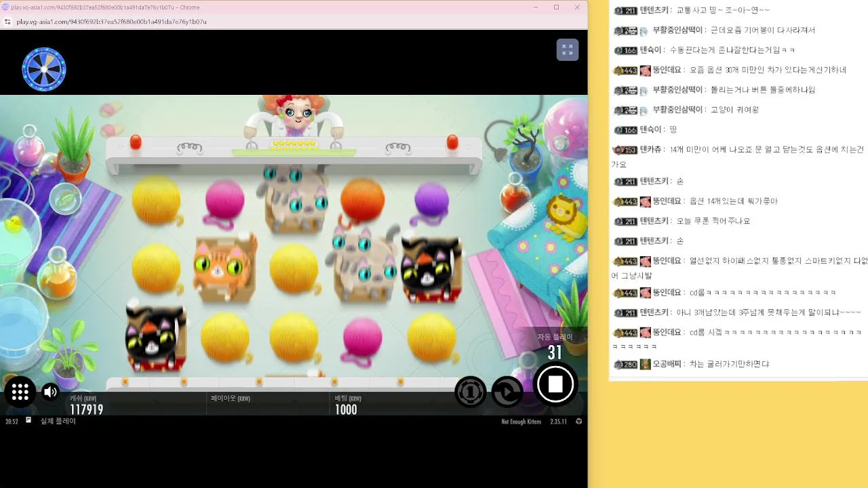Image resolution: width=868 pixels, height=488 pixels.
Task: Click chat message 옵션 14개있는데 뭐가좋아
Action: pos(734,201)
